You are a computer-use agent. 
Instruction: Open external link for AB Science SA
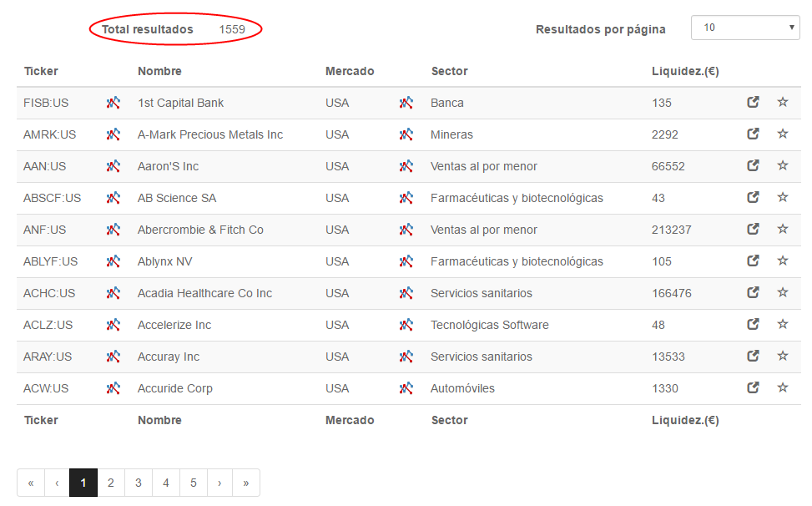(753, 197)
